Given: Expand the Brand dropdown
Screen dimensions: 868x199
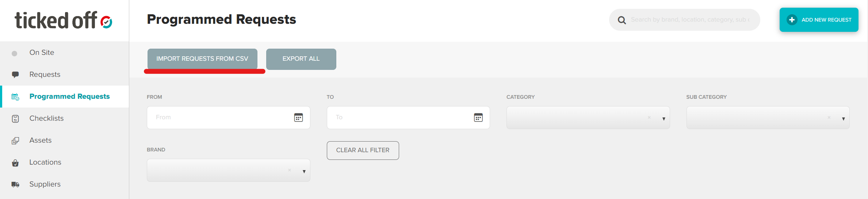Looking at the screenshot, I should [x=304, y=171].
